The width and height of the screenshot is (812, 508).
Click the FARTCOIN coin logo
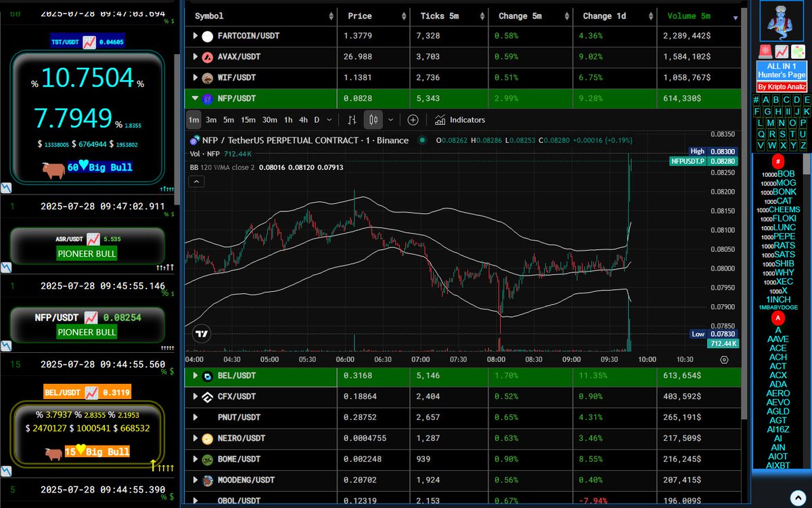click(x=207, y=36)
